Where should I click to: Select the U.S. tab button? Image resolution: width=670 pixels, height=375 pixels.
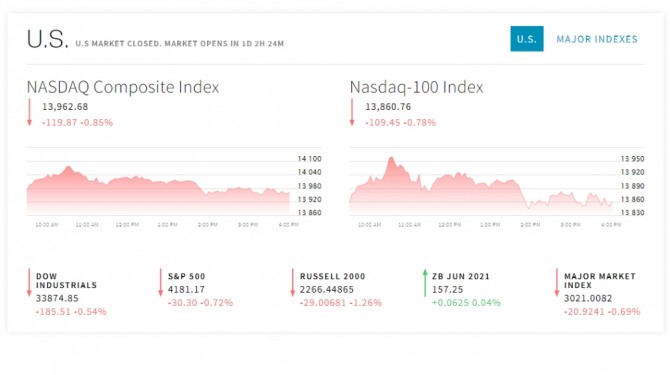point(526,39)
